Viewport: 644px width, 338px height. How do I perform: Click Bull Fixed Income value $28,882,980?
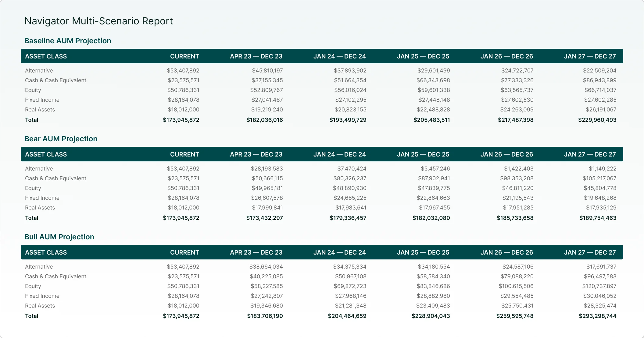(433, 296)
